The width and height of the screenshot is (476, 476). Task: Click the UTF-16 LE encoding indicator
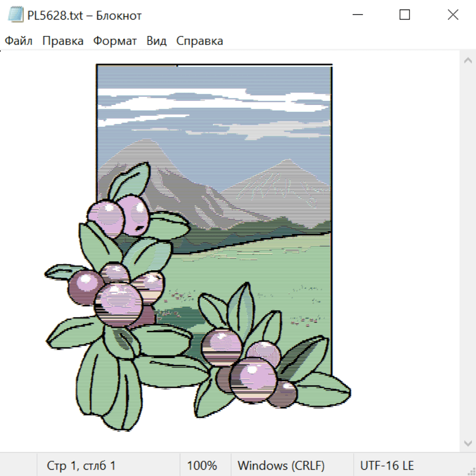pos(387,465)
